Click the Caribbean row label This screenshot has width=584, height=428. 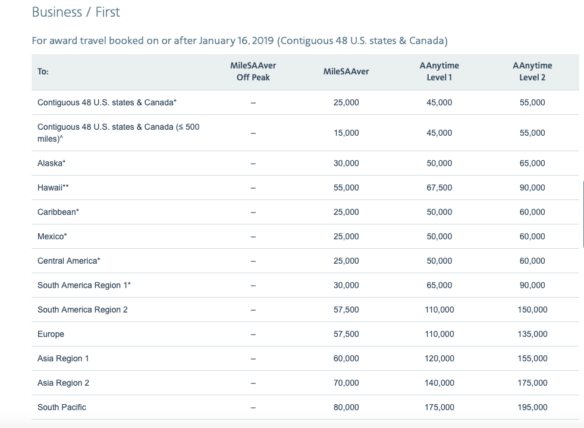pos(58,212)
